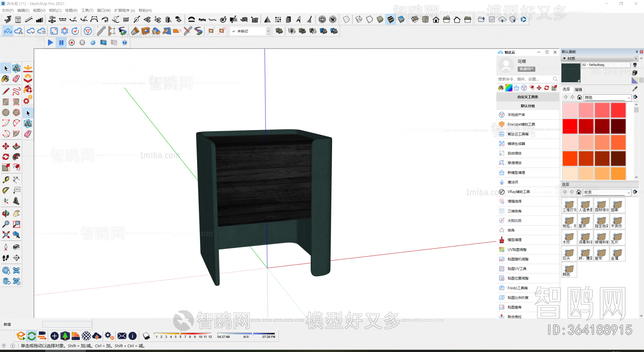Image resolution: width=644 pixels, height=352 pixels.
Task: Open the 相机(C) menu
Action: pos(55,10)
